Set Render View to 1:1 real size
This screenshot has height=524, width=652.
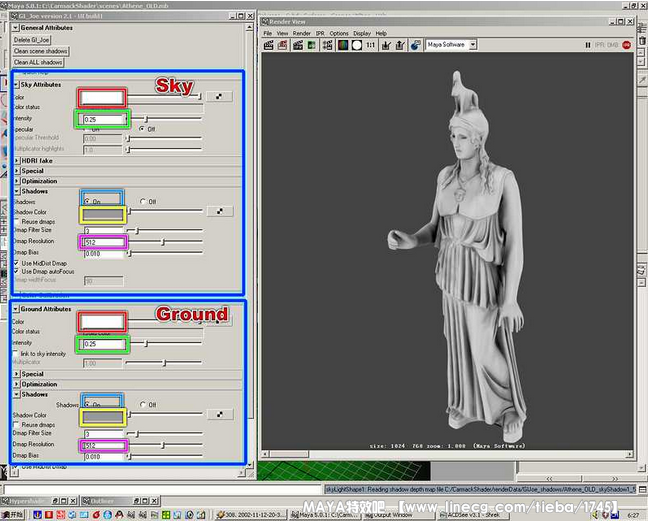370,45
